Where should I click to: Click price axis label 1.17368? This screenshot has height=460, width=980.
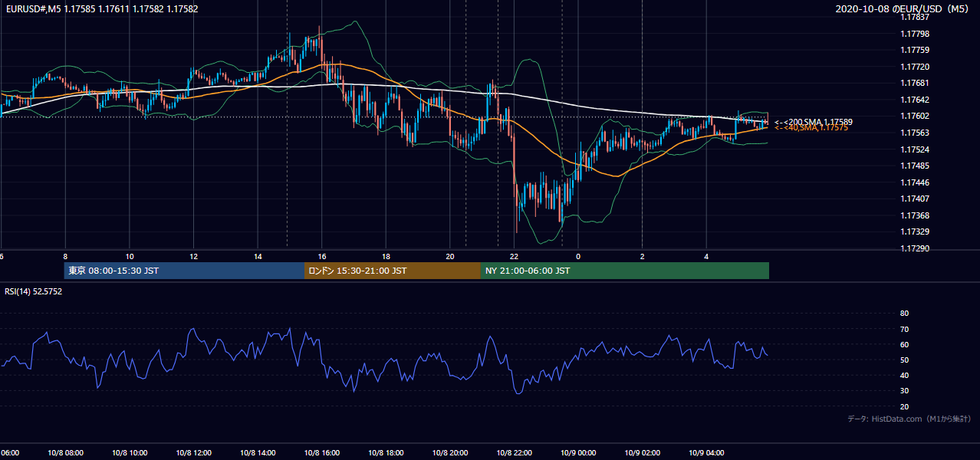tap(915, 215)
